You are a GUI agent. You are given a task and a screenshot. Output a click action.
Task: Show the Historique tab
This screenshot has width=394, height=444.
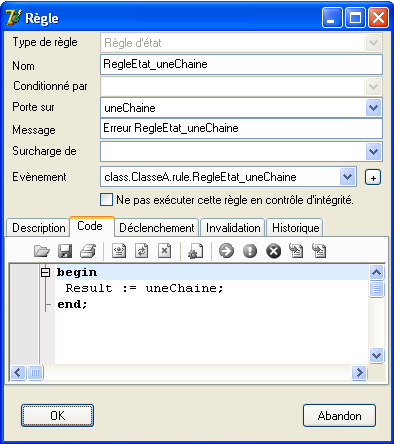point(295,228)
